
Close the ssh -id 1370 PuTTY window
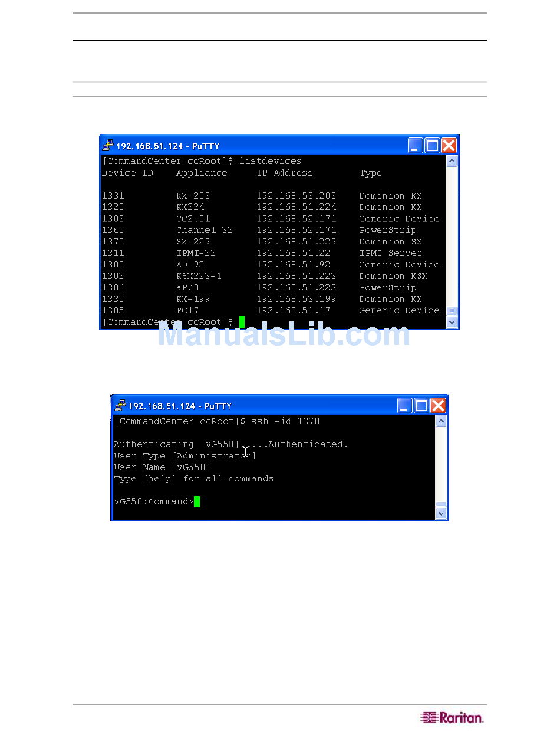point(437,406)
